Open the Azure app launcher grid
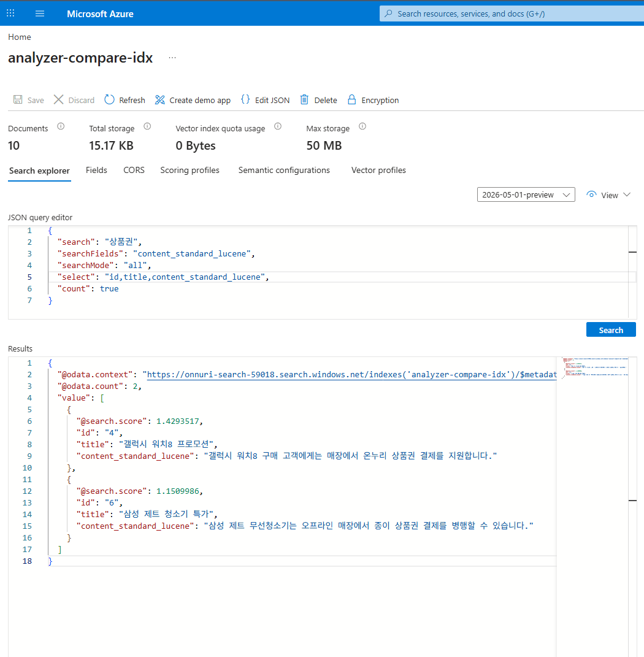Viewport: 644px width, 657px height. pyautogui.click(x=10, y=13)
